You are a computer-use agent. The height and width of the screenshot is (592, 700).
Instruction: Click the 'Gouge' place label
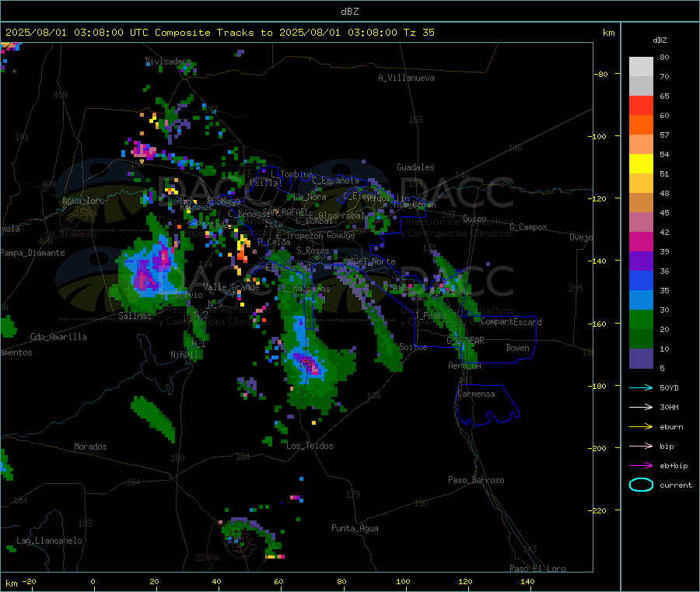pos(341,235)
